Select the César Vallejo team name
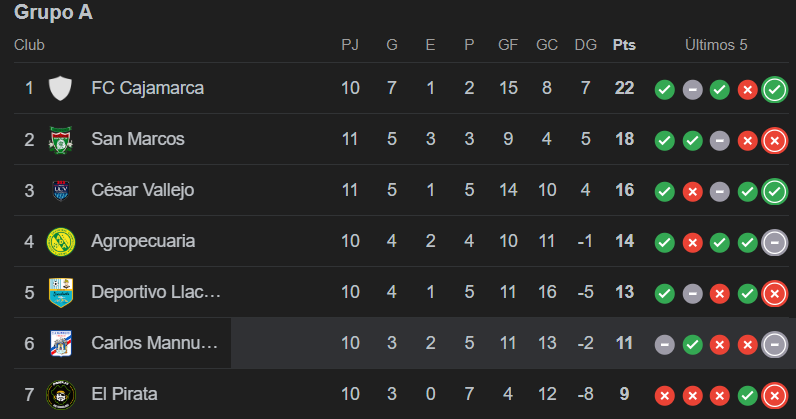The height and width of the screenshot is (419, 796). coord(142,190)
